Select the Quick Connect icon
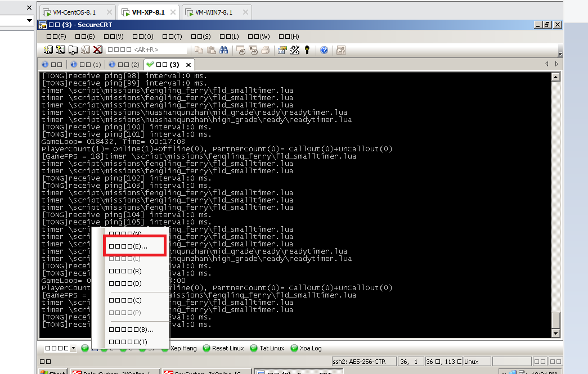Image resolution: width=588 pixels, height=374 pixels. tap(60, 50)
